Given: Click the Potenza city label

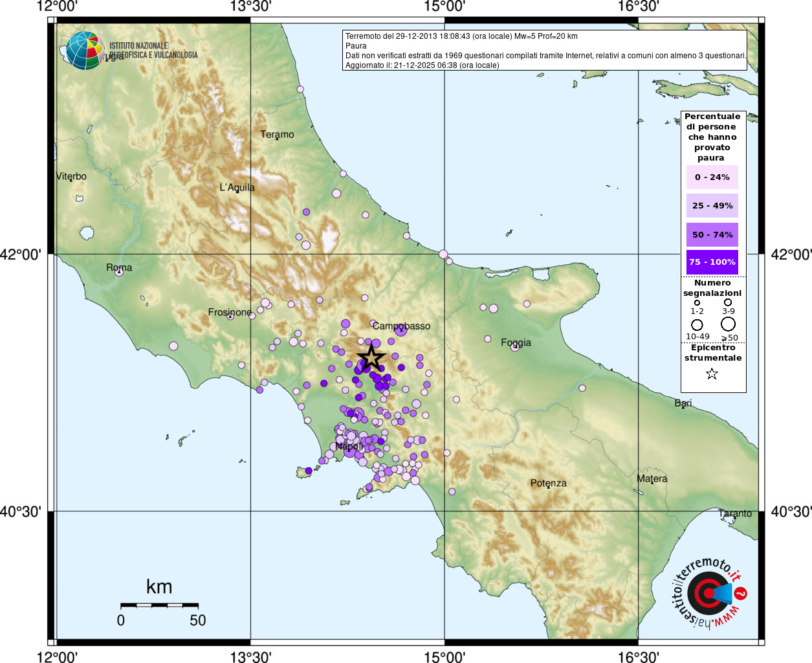Looking at the screenshot, I should pos(548,483).
